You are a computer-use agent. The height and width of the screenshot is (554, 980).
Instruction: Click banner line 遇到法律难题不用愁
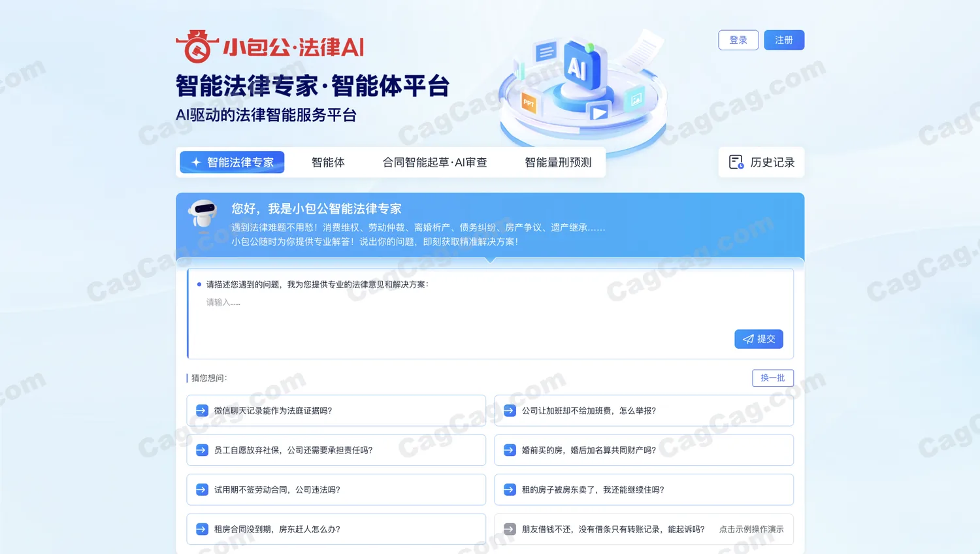(418, 227)
